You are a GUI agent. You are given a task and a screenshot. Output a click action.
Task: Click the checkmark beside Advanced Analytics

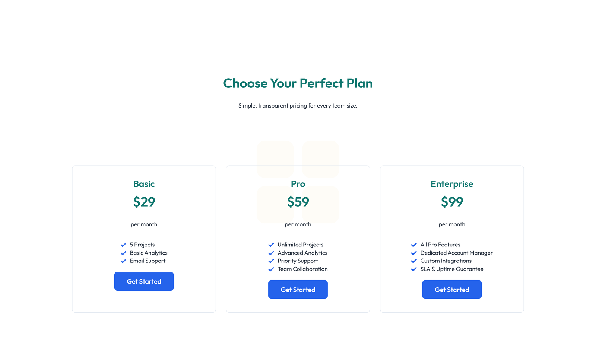(x=271, y=253)
